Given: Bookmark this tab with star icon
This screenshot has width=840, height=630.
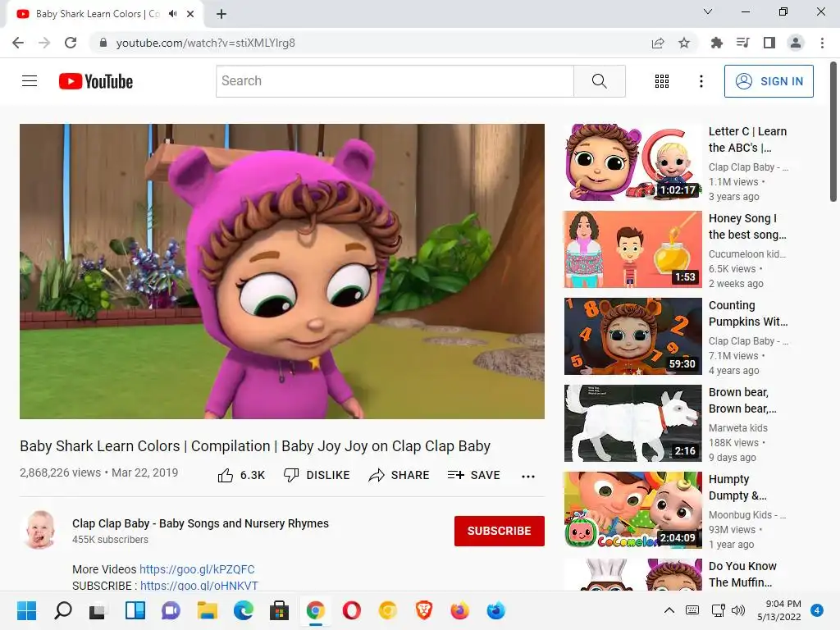Looking at the screenshot, I should click(684, 43).
